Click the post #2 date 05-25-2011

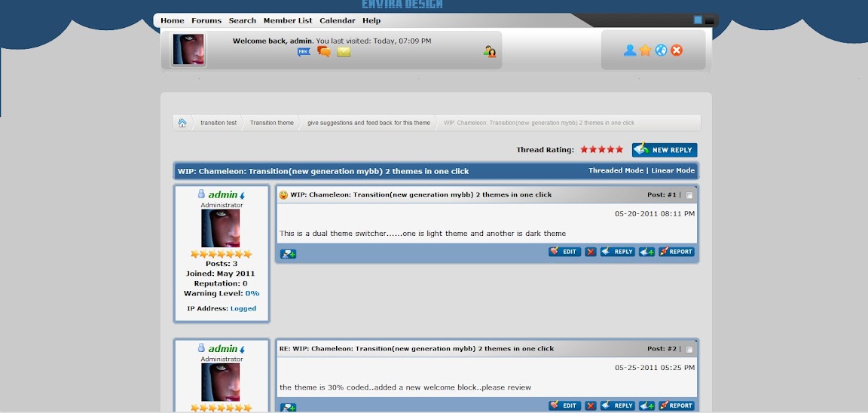click(655, 368)
